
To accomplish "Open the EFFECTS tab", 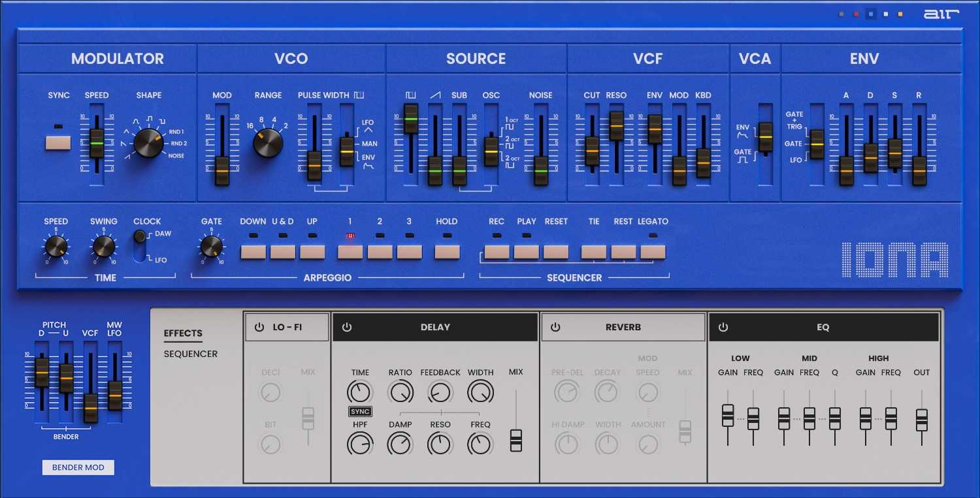I will [x=183, y=333].
